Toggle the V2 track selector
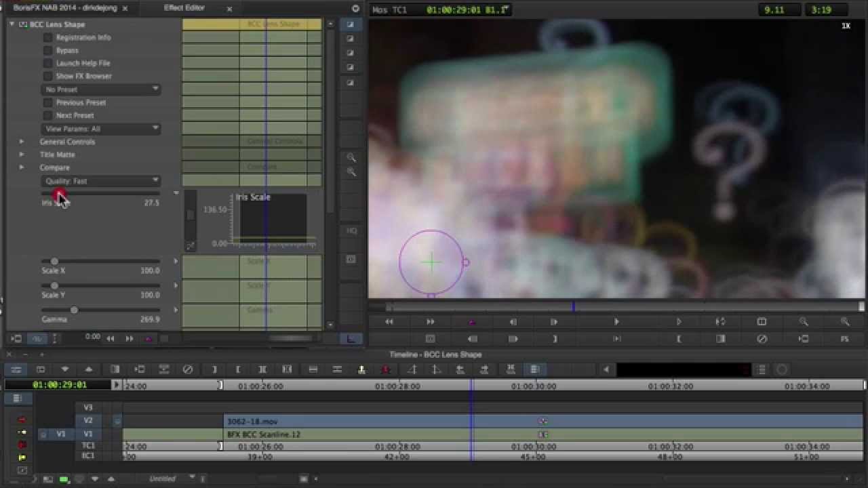868x488 pixels. [87, 421]
